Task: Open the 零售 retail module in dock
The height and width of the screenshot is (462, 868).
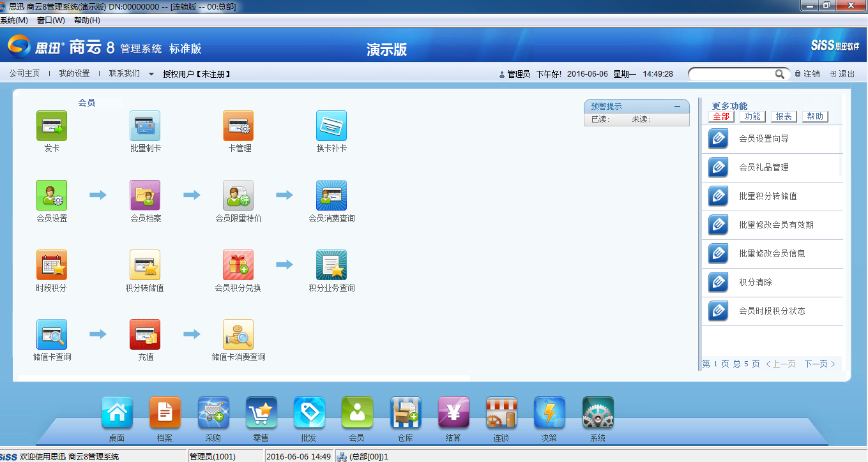Action: (x=261, y=413)
